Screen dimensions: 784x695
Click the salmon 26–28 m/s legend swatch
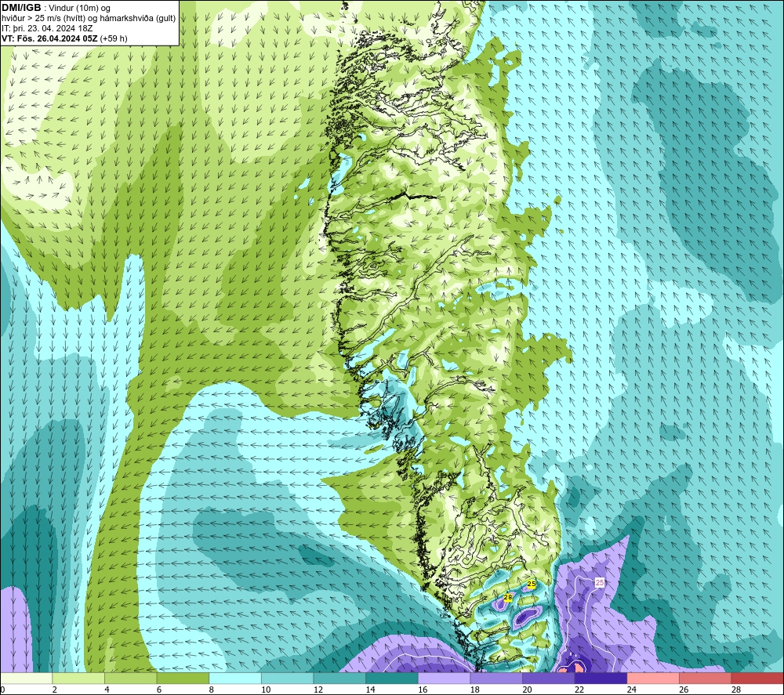click(706, 679)
